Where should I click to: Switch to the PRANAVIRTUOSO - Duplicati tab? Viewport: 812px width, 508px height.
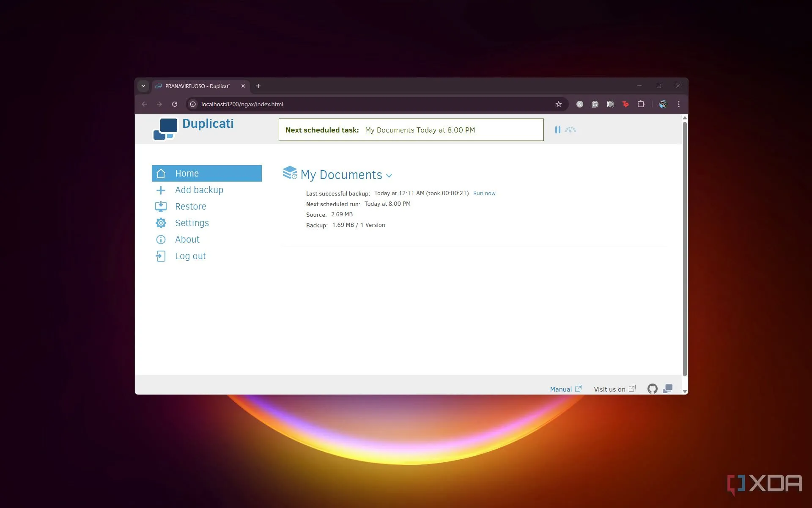(x=197, y=86)
